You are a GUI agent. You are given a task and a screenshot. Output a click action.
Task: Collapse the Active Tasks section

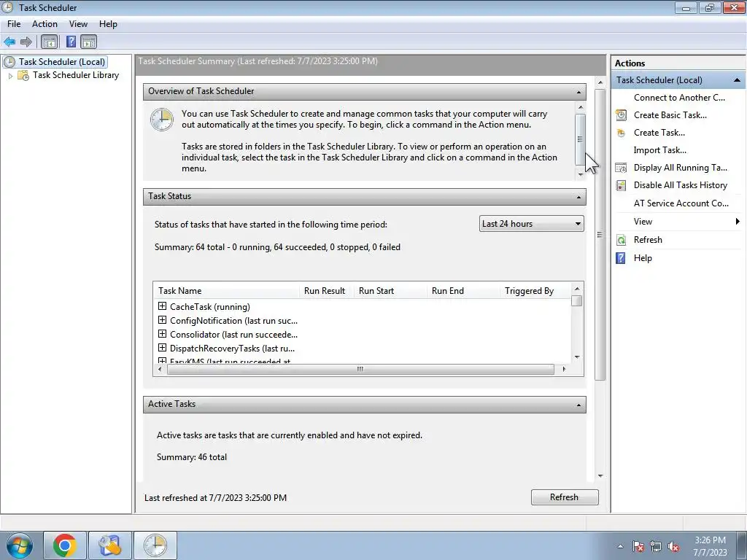point(578,405)
